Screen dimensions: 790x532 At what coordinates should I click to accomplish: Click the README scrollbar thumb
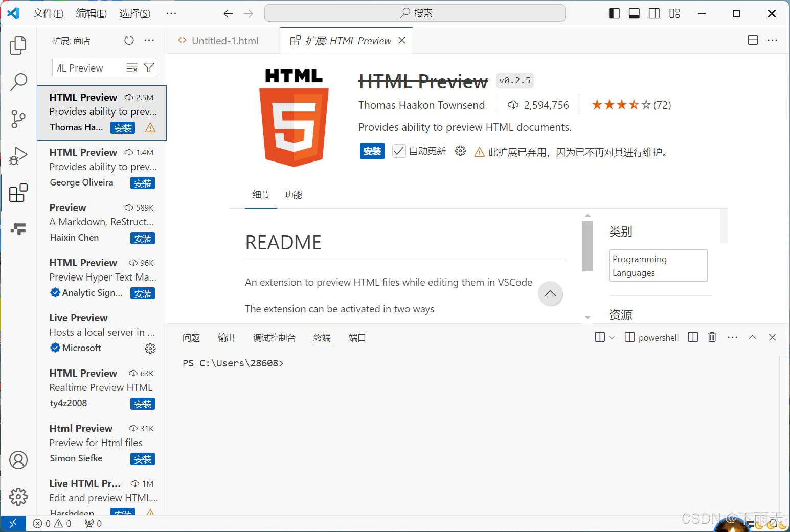[x=588, y=246]
